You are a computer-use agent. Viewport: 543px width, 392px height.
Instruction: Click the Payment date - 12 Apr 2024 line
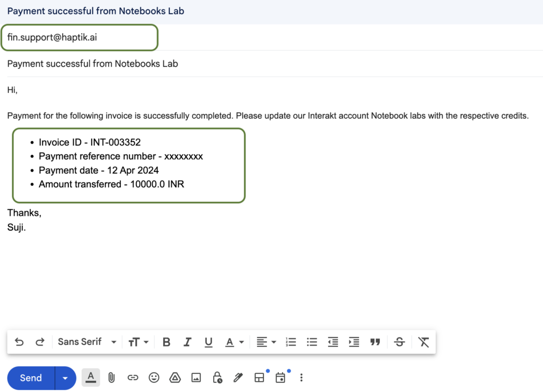coord(99,170)
